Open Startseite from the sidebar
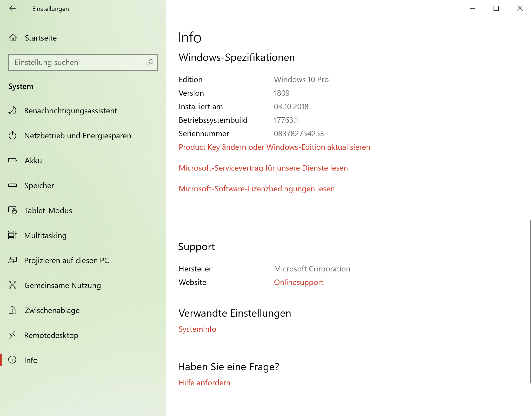The height and width of the screenshot is (416, 532). pyautogui.click(x=83, y=38)
